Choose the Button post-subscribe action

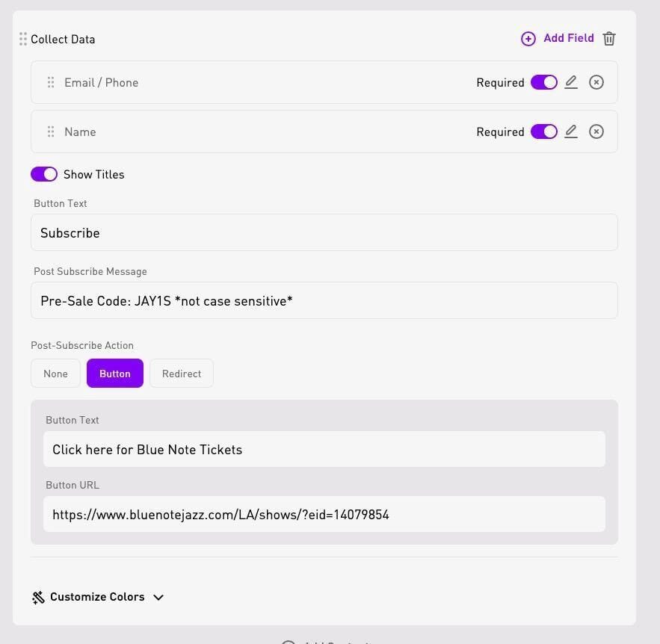pyautogui.click(x=115, y=373)
